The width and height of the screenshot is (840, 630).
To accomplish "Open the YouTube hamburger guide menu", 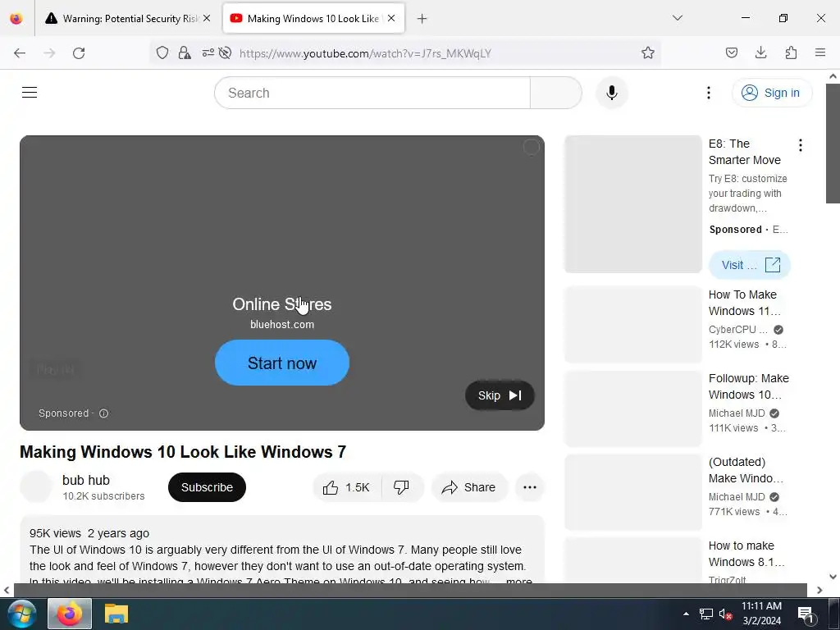I will pos(30,93).
